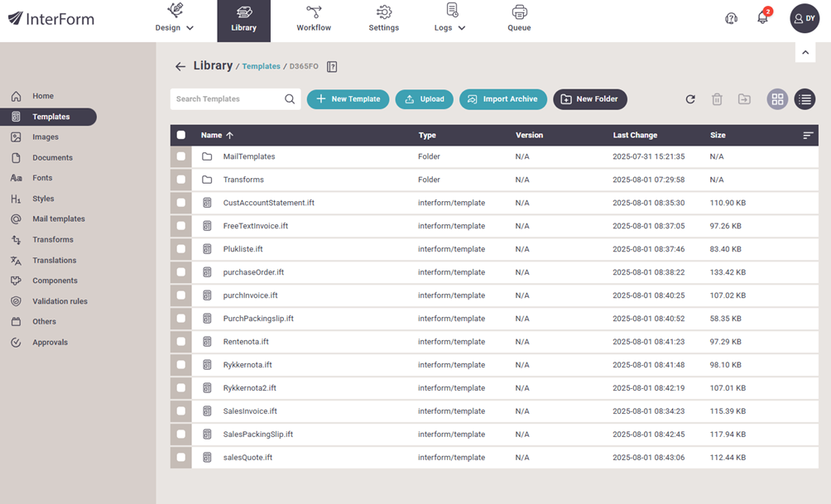
Task: Go back using the left arrow
Action: [180, 66]
